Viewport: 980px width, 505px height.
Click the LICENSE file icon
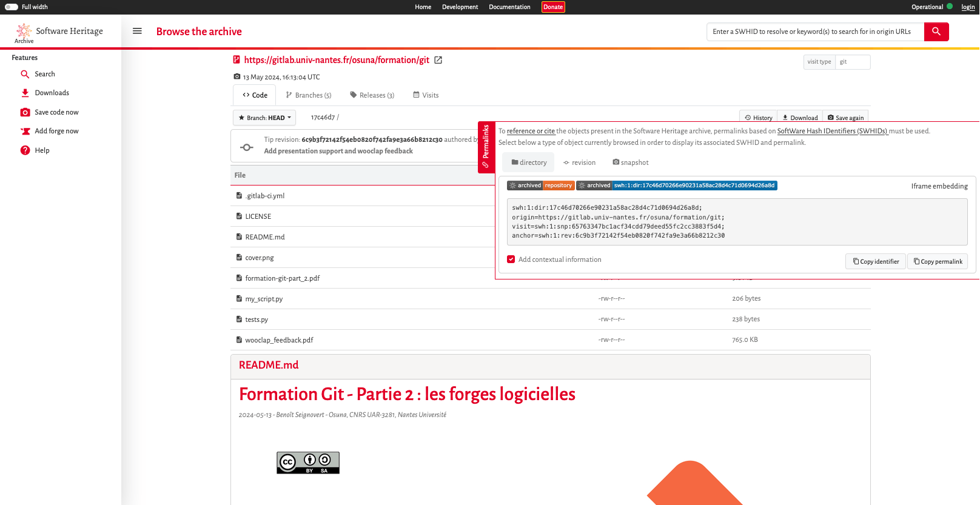pos(239,216)
